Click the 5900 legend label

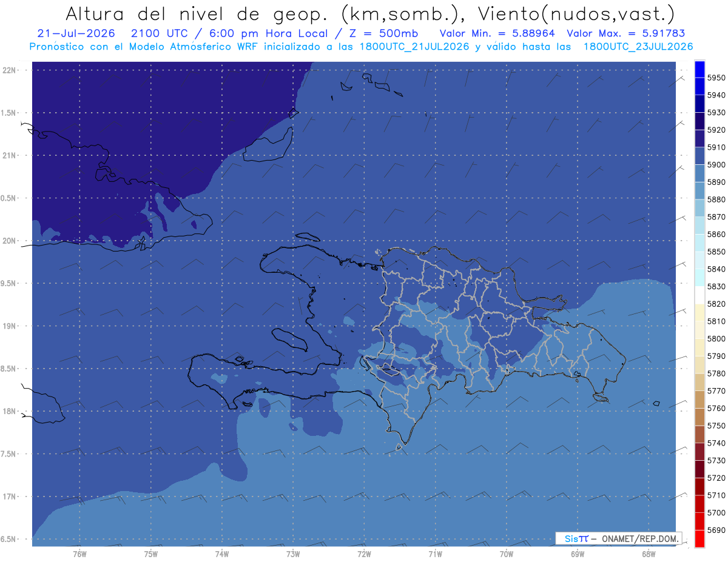716,164
